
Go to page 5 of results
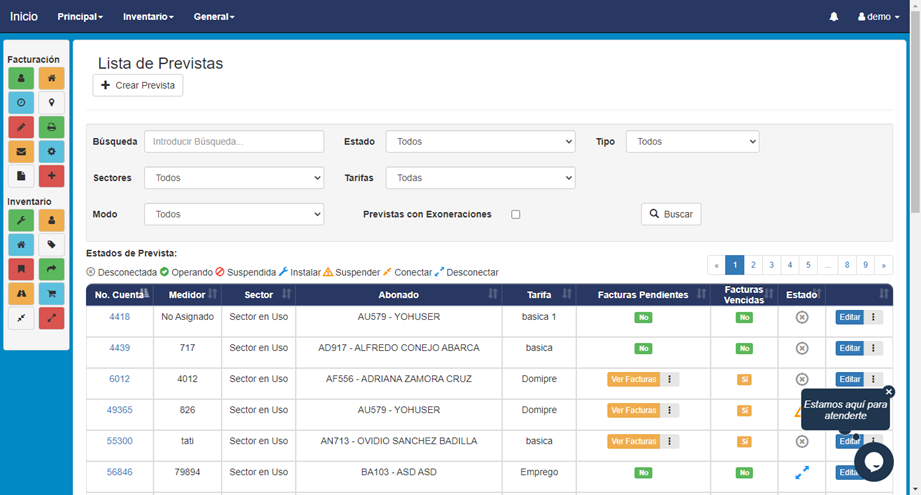coord(808,265)
